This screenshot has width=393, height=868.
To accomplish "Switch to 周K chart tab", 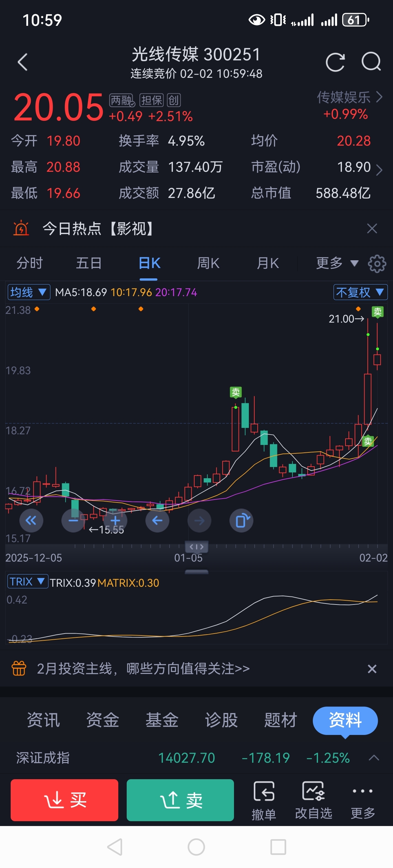I will tap(208, 263).
